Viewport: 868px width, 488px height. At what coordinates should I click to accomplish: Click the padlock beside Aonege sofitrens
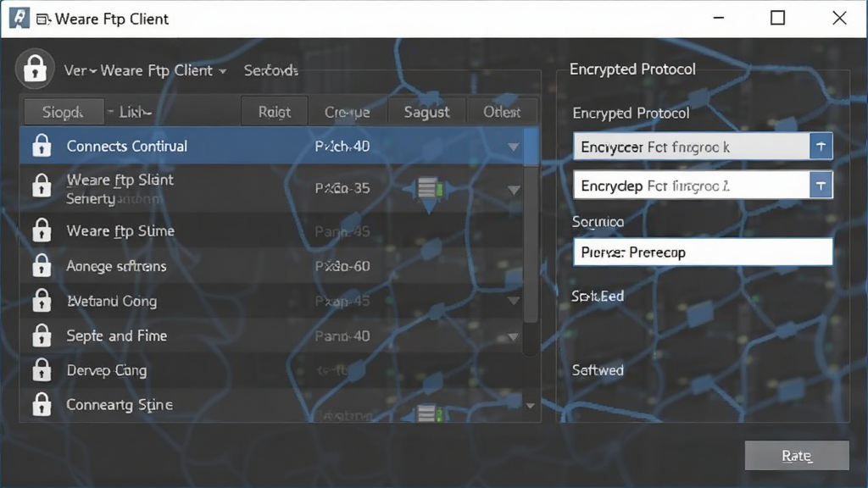[42, 265]
